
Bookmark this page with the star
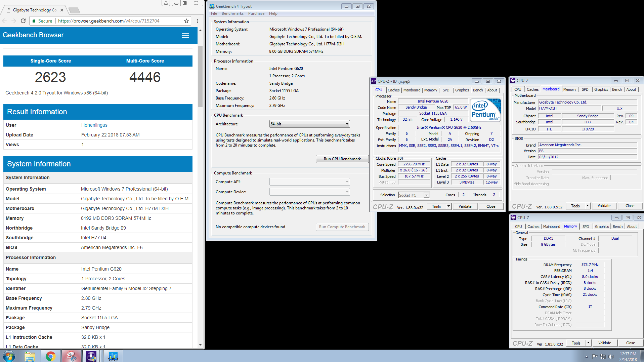tap(186, 21)
